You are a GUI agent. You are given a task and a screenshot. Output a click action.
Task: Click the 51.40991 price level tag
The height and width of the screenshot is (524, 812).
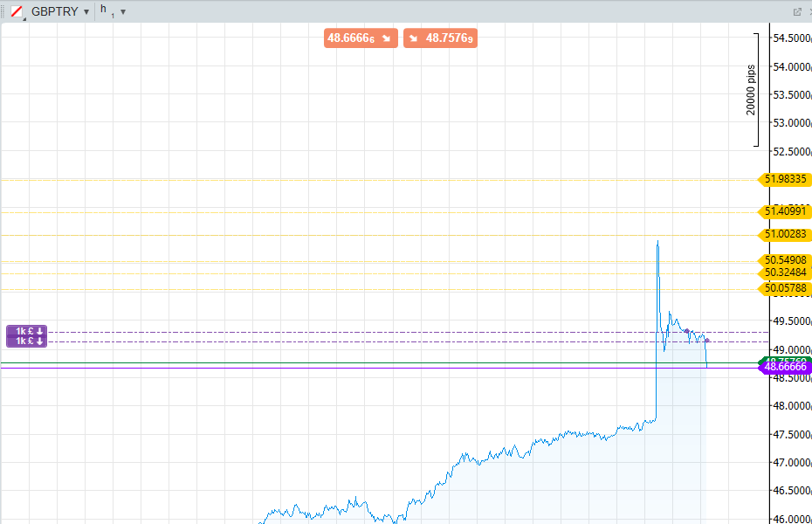pos(785,211)
